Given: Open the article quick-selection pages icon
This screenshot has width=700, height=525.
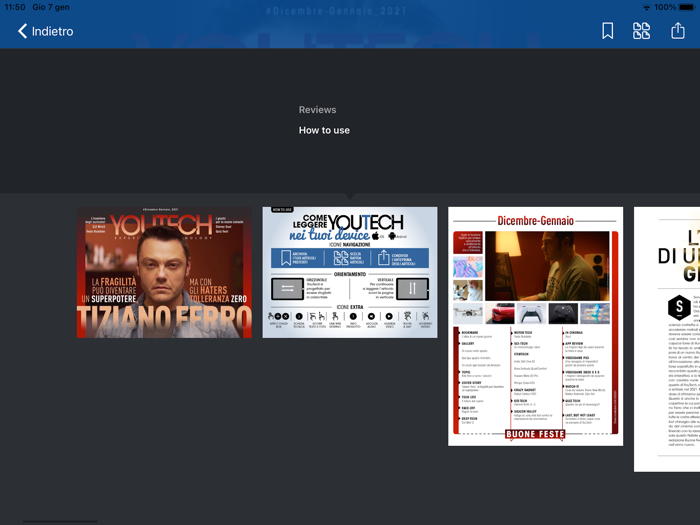Looking at the screenshot, I should [x=642, y=31].
